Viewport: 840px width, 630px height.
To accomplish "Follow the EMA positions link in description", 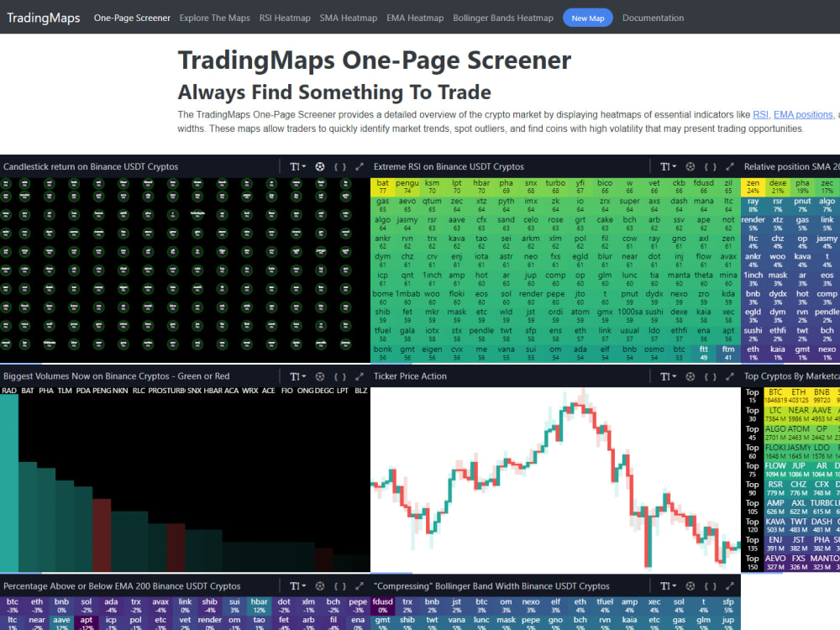I will pos(803,114).
